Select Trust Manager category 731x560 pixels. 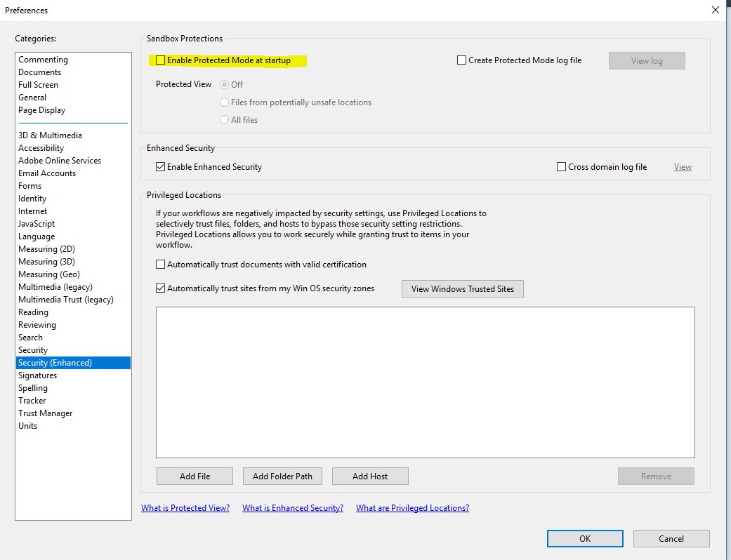pos(46,413)
